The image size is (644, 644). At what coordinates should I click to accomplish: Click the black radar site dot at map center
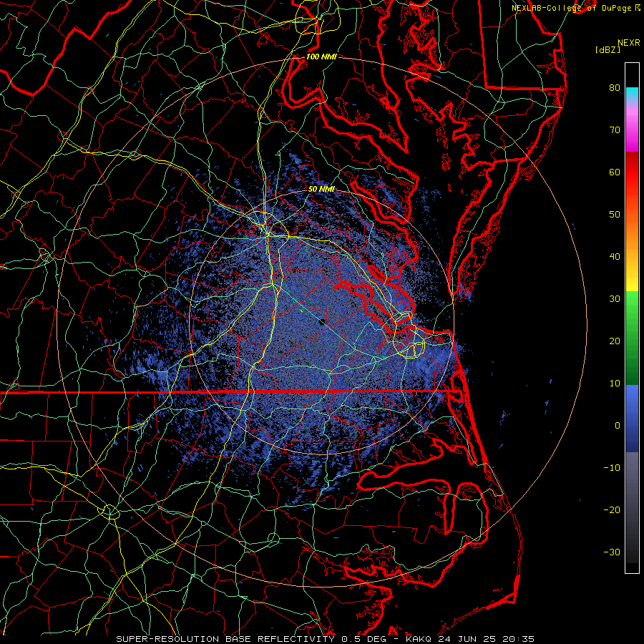click(322, 321)
